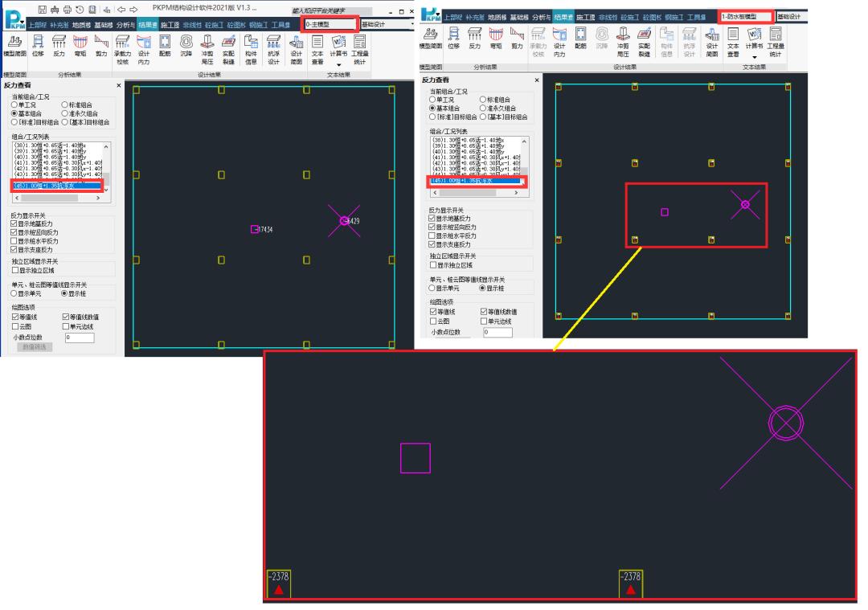Open 设计内力 in the left window ribbon
This screenshot has width=868, height=610.
(x=144, y=50)
